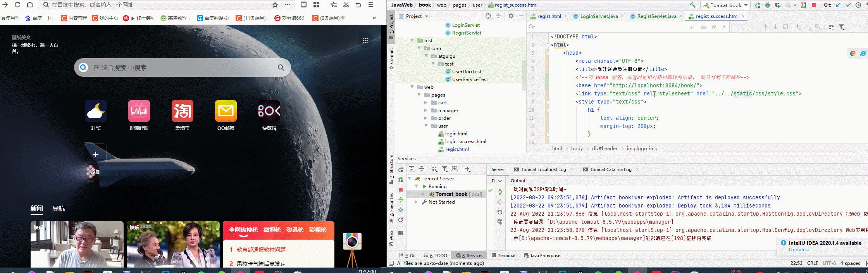Open in Chrome browser icon in editor
This screenshot has height=273, width=868.
click(852, 54)
